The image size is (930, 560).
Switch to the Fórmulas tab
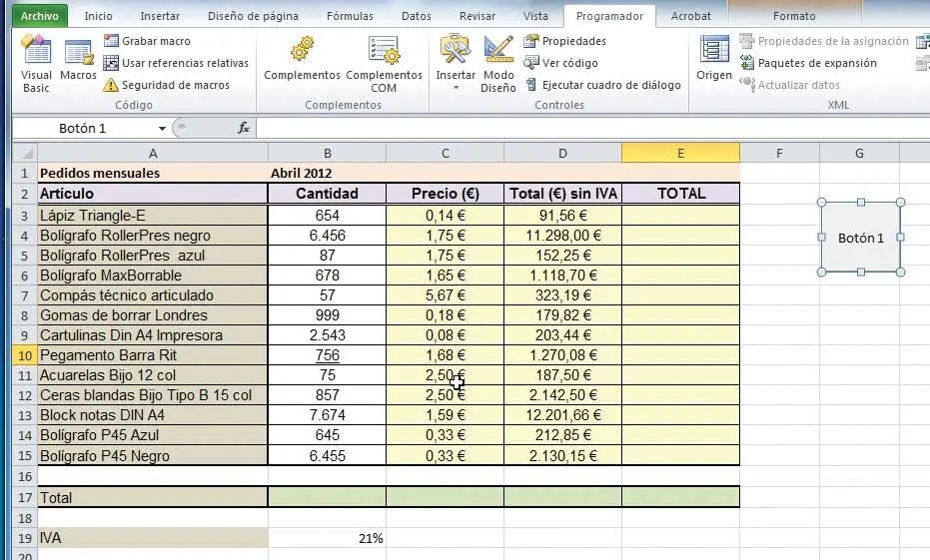349,16
